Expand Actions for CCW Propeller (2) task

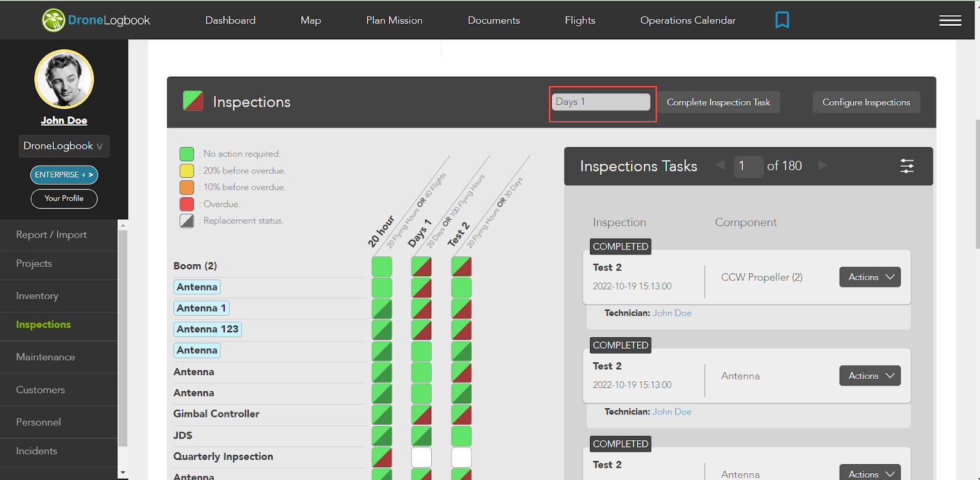tap(870, 277)
